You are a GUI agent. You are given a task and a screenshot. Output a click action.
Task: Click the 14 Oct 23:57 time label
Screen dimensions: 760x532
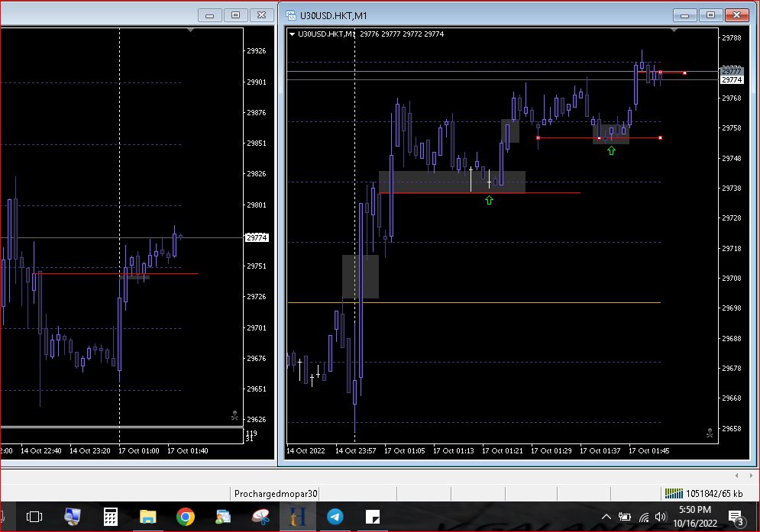point(355,450)
